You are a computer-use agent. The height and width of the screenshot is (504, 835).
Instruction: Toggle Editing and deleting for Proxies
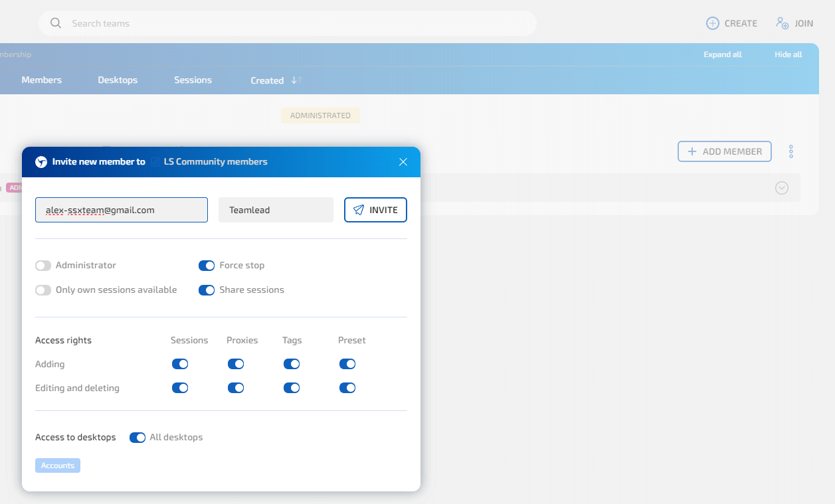click(236, 388)
